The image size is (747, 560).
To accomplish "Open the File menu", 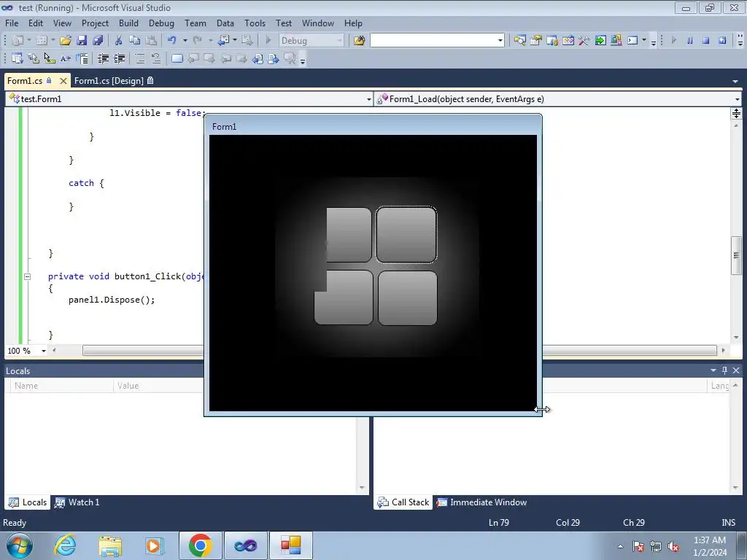I will tap(12, 23).
